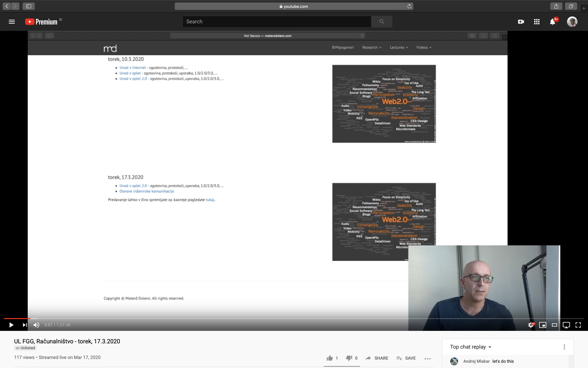The image size is (588, 368).
Task: Click Osnove inženirske komunikacije link
Action: point(147,191)
